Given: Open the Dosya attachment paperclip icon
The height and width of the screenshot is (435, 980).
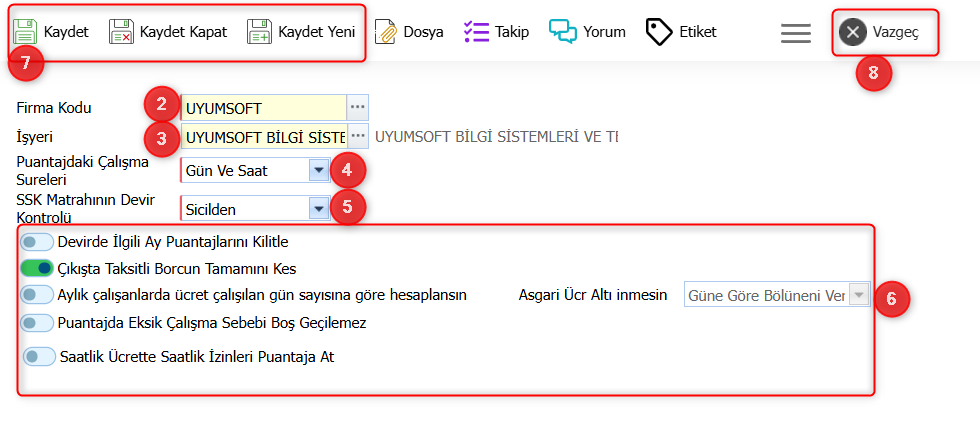Looking at the screenshot, I should tap(386, 32).
